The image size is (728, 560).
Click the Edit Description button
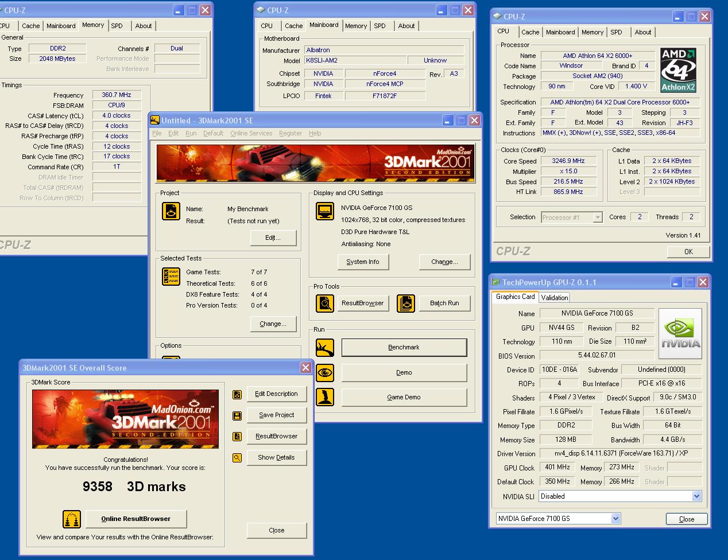(277, 394)
